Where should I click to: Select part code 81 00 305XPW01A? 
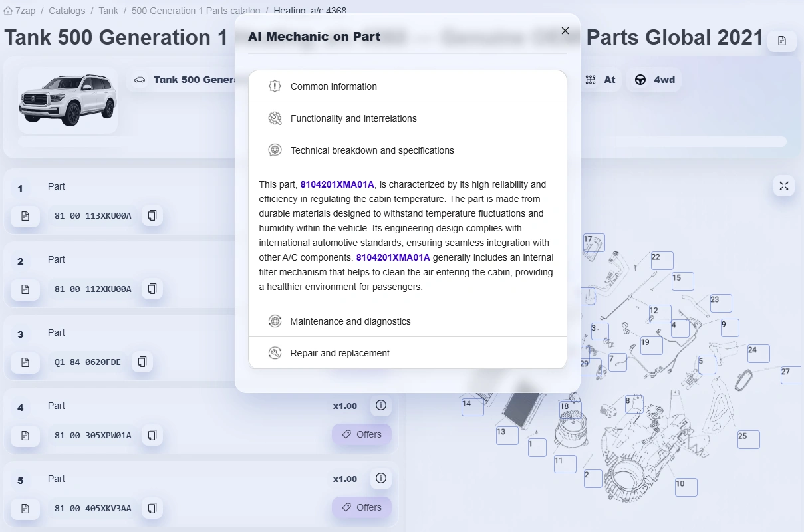tap(93, 436)
